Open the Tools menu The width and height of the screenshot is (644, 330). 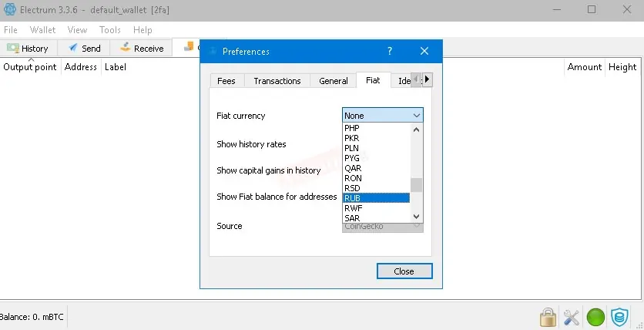[109, 30]
